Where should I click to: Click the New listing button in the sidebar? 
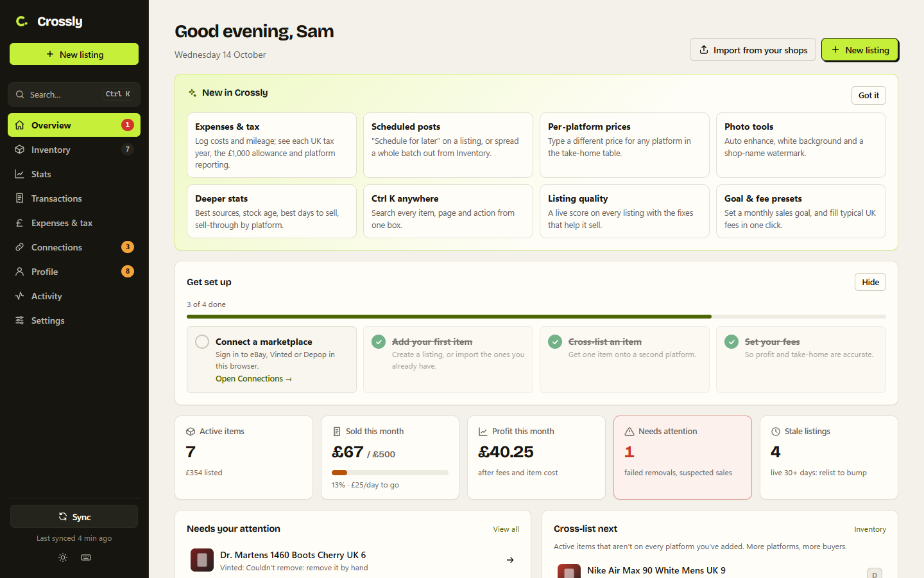click(x=74, y=55)
